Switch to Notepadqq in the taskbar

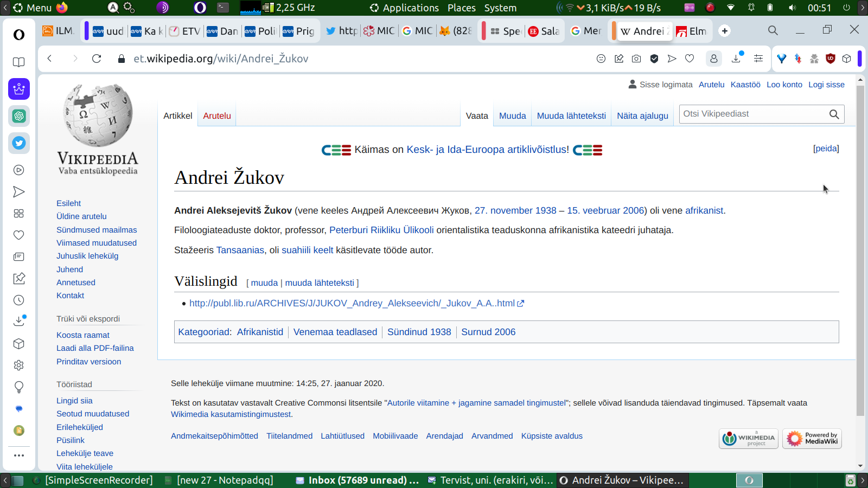tap(219, 480)
